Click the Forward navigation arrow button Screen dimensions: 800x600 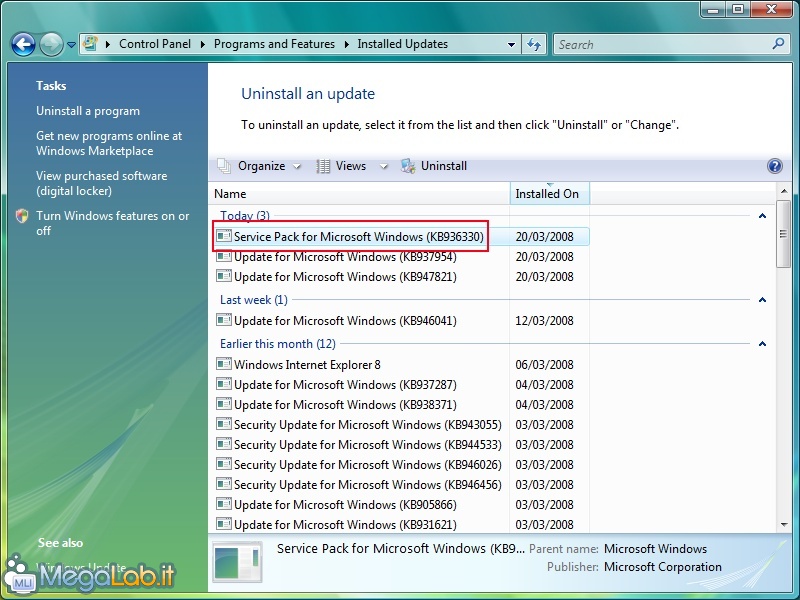pyautogui.click(x=52, y=44)
